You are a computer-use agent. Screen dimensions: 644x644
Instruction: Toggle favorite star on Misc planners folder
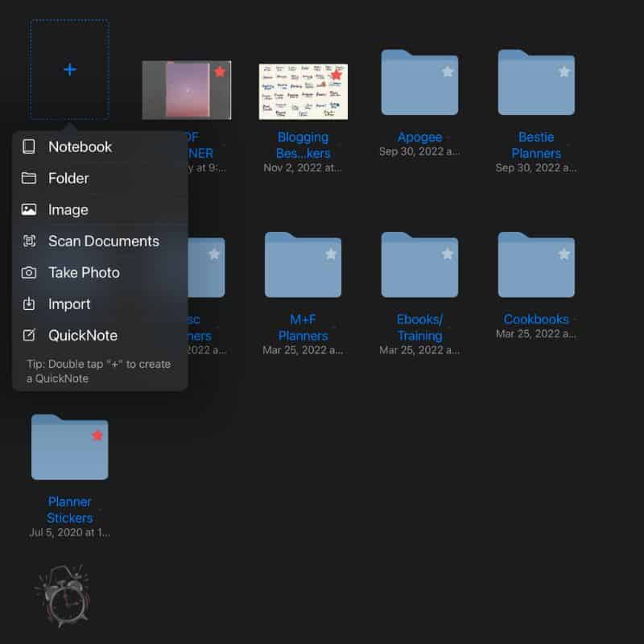pyautogui.click(x=214, y=254)
